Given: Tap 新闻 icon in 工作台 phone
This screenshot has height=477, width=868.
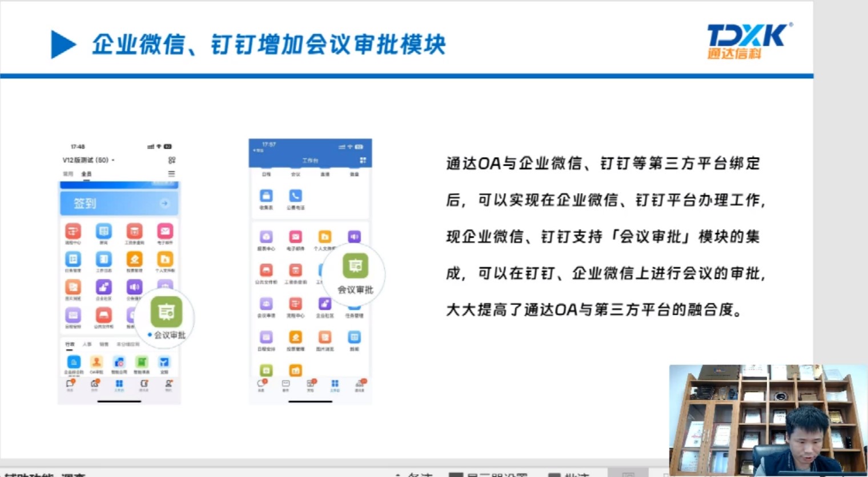Looking at the screenshot, I should [354, 337].
